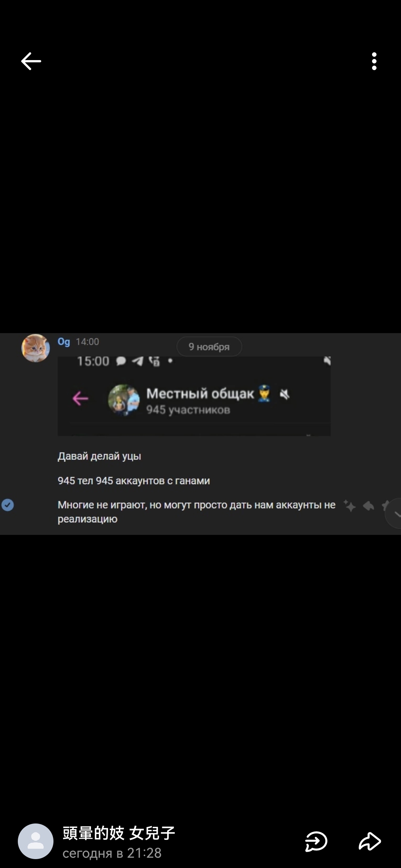Open the three-dot options menu

point(374,61)
